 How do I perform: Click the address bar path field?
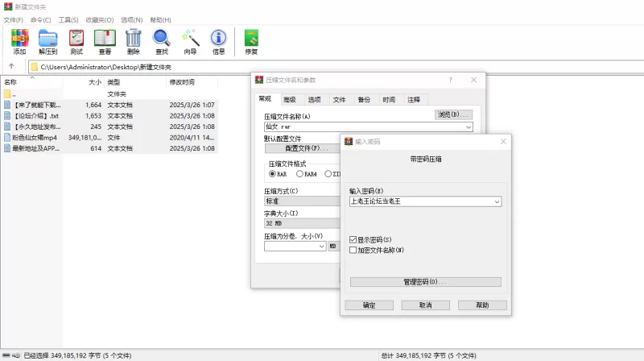[336, 67]
